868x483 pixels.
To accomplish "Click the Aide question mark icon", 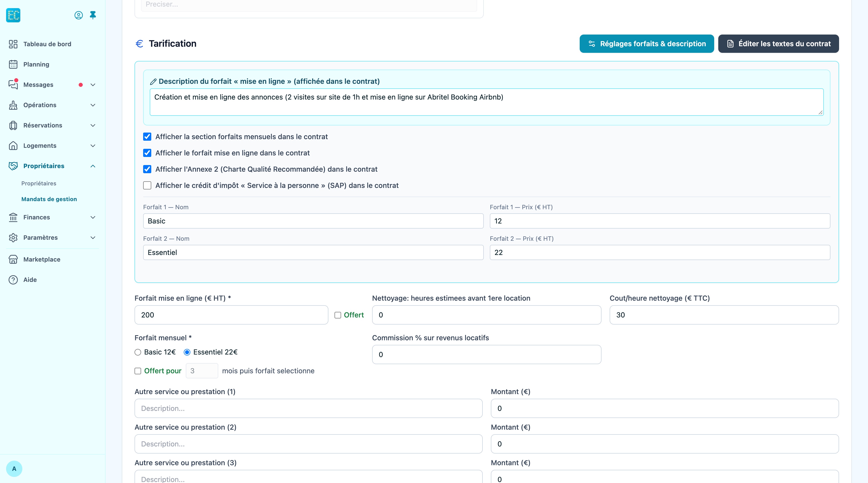I will coord(13,280).
